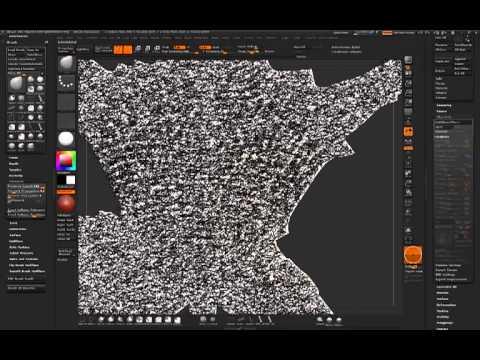The height and width of the screenshot is (360, 480).
Task: Toggle the orange Draw mode button
Action: (x=127, y=50)
